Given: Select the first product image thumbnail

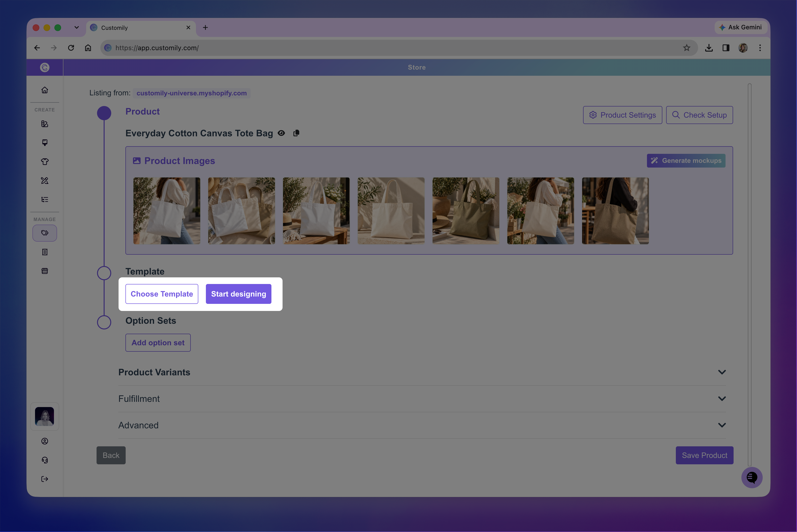Looking at the screenshot, I should 167,211.
